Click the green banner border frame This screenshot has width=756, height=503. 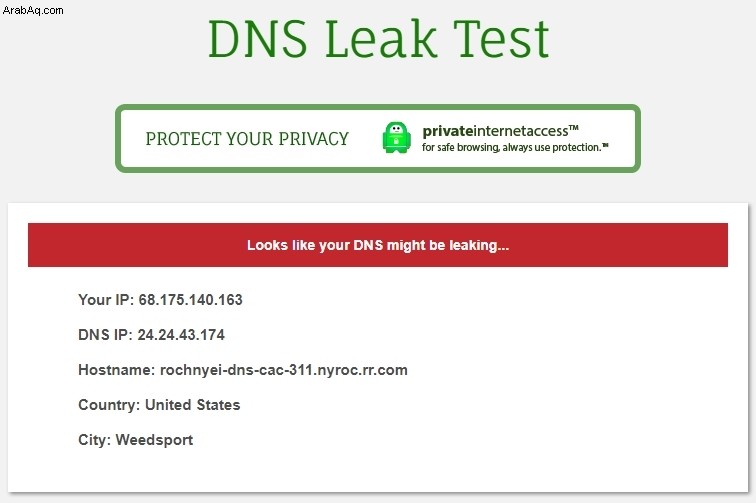378,107
